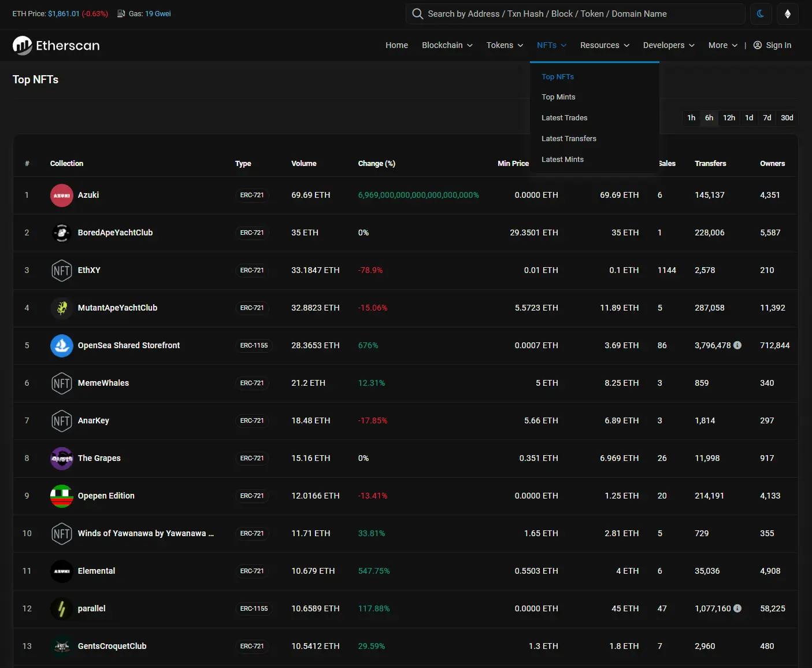
Task: Click the OpenSea Shared Storefront logo
Action: click(62, 346)
